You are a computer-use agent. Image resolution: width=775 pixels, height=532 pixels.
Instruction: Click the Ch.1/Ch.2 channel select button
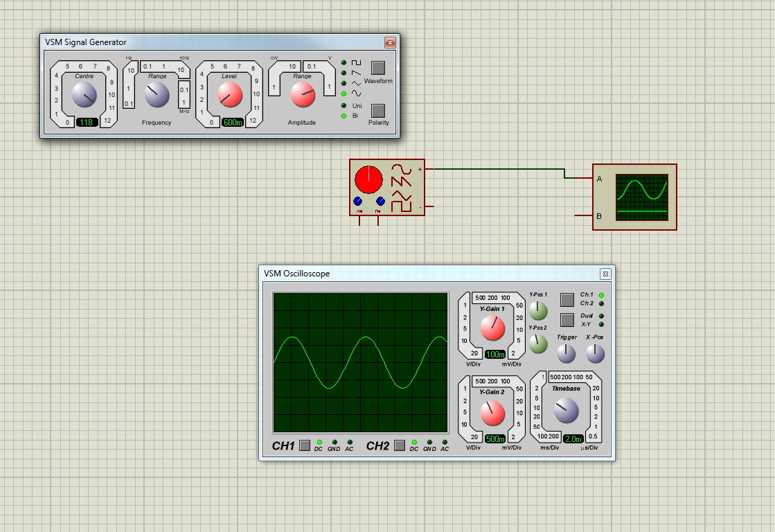pos(567,299)
